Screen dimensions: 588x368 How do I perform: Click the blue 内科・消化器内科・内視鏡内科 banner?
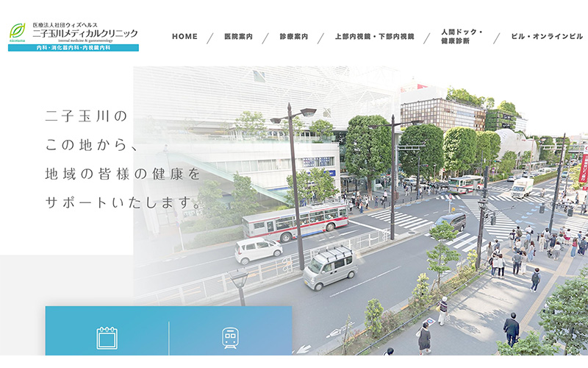(x=73, y=48)
